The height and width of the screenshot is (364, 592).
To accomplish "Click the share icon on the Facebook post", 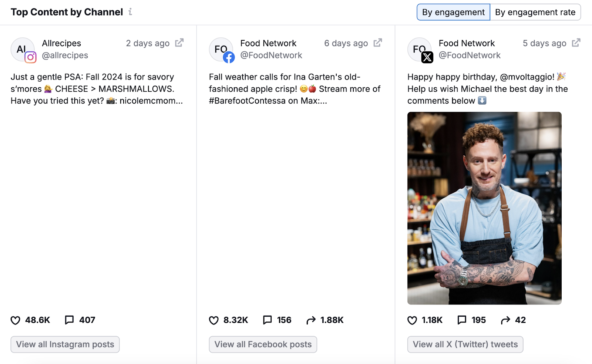I will coord(310,320).
